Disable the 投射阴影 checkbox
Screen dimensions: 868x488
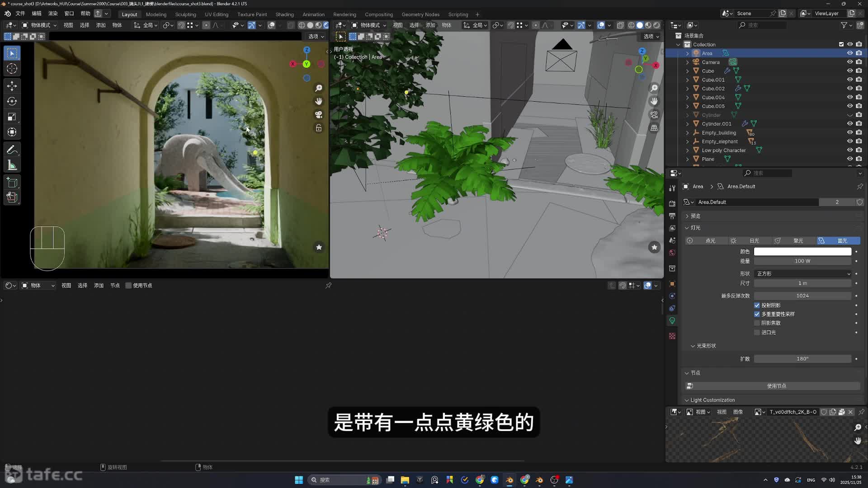point(757,305)
